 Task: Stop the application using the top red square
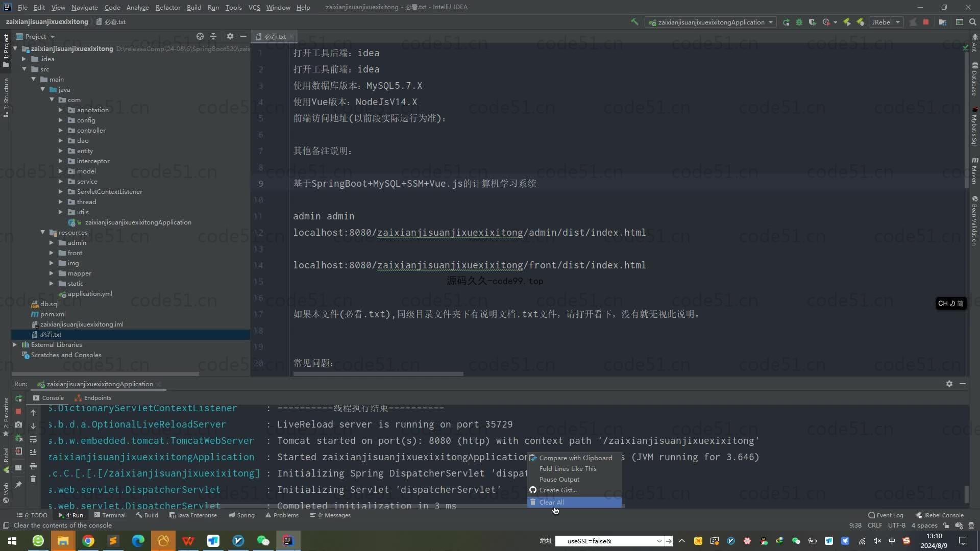pyautogui.click(x=926, y=22)
